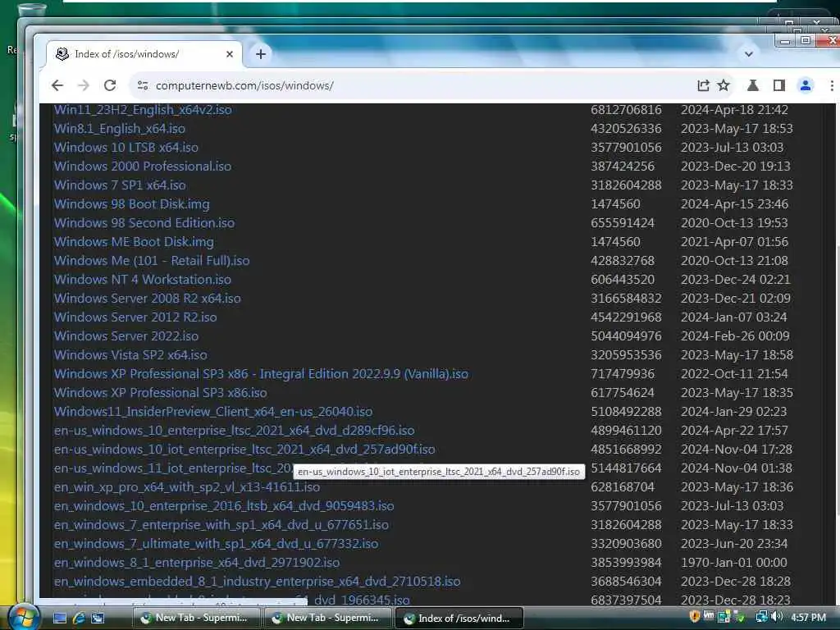Toggle the side panel icon
Screen dimensions: 840x630
(779, 85)
